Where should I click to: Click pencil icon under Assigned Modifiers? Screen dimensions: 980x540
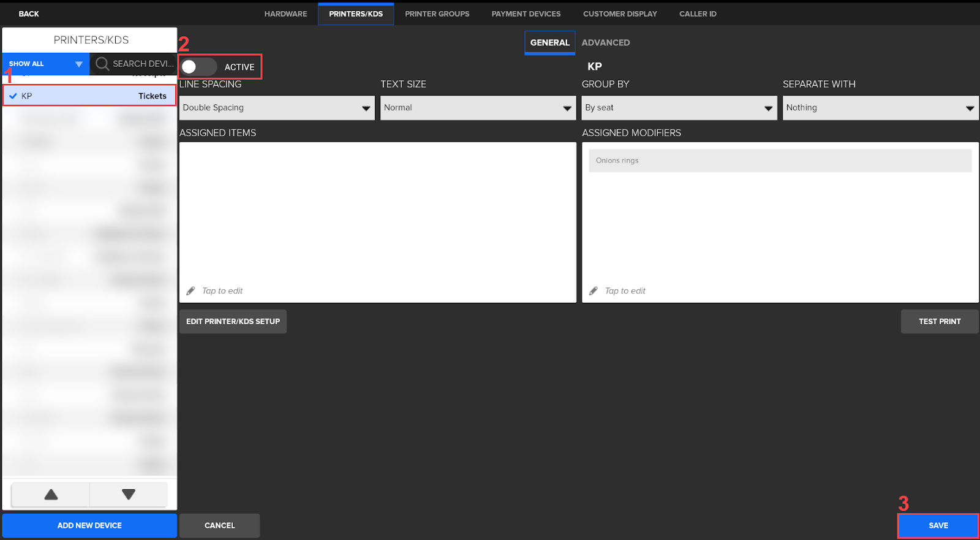tap(593, 291)
